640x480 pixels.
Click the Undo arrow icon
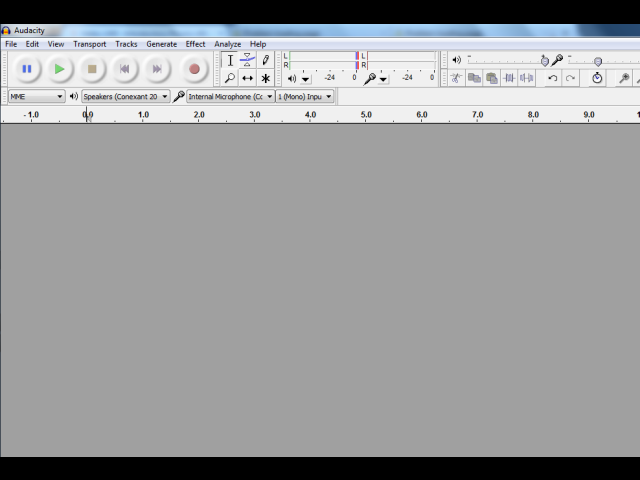pos(553,78)
